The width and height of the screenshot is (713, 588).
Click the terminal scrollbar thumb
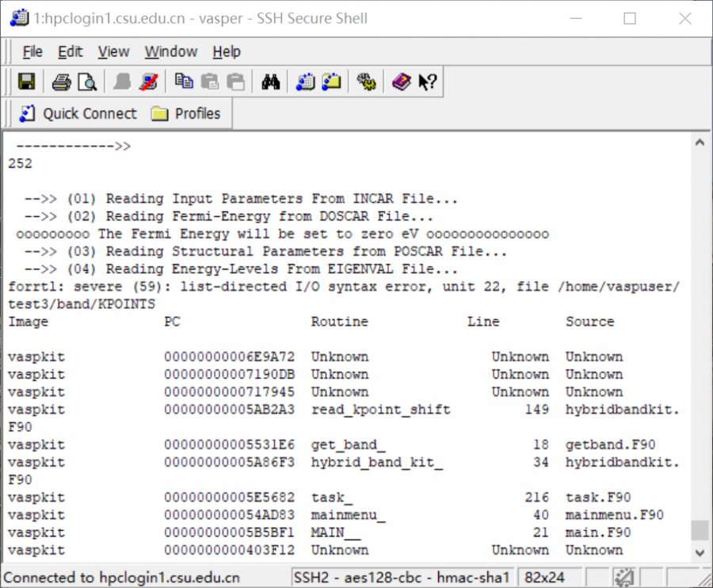[x=700, y=530]
